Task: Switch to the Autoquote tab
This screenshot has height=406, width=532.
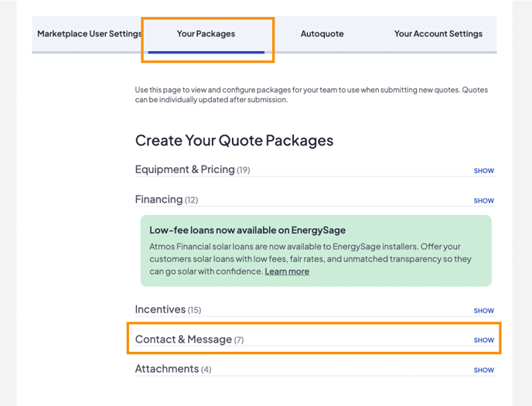Action: click(322, 34)
